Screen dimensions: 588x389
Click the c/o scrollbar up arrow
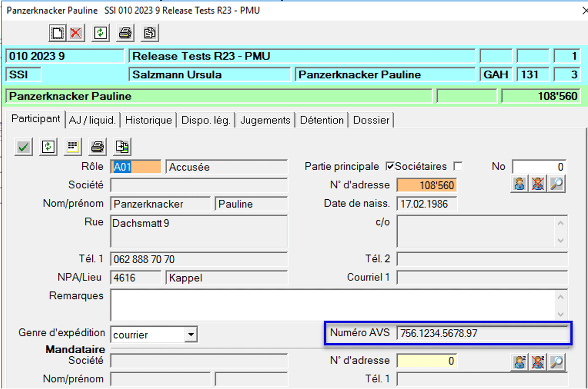pos(561,223)
